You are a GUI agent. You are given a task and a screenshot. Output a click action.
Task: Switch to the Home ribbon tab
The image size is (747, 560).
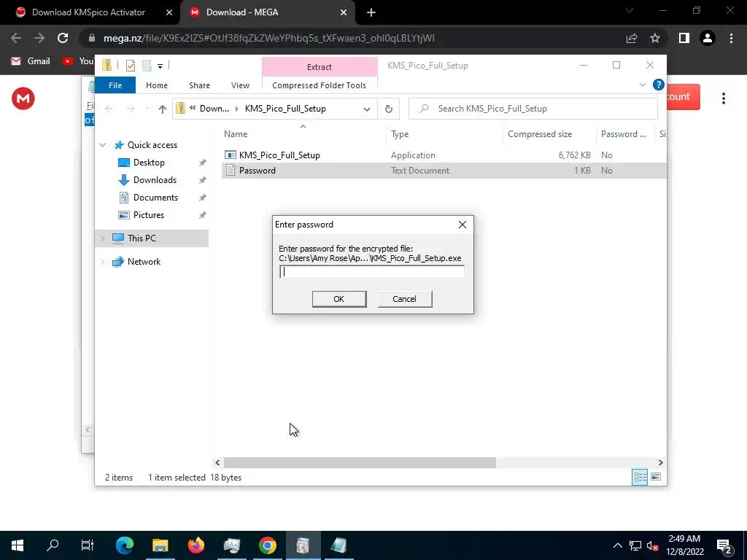pos(157,85)
